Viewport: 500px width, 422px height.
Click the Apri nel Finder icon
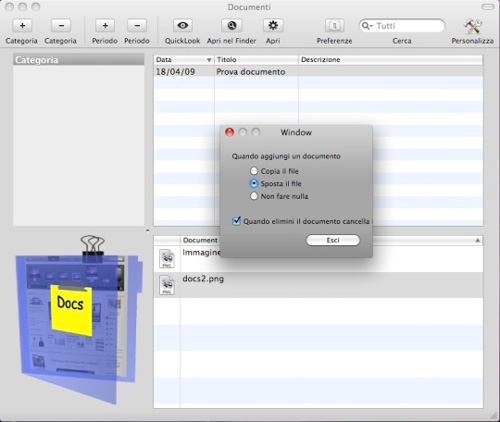tap(232, 26)
